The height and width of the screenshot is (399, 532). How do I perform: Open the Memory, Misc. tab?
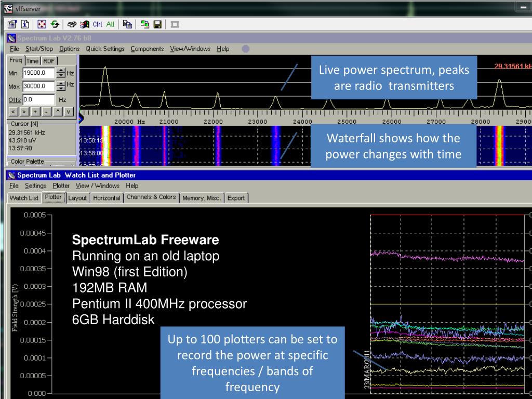(202, 198)
